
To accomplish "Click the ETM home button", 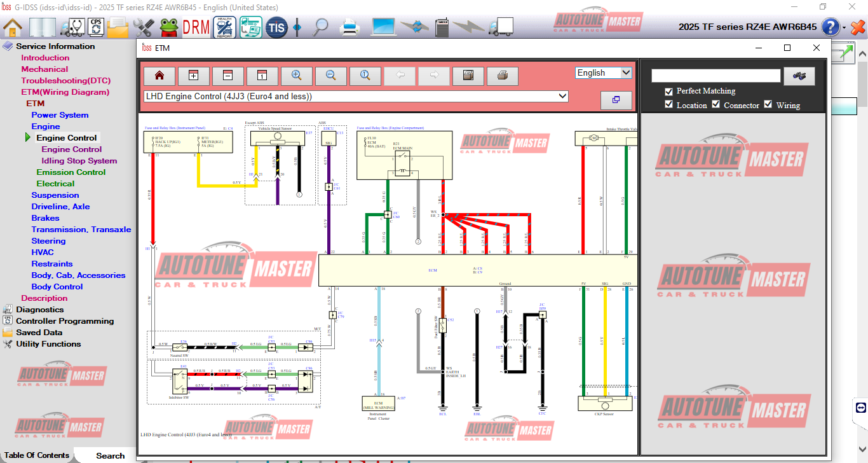I will click(x=159, y=76).
